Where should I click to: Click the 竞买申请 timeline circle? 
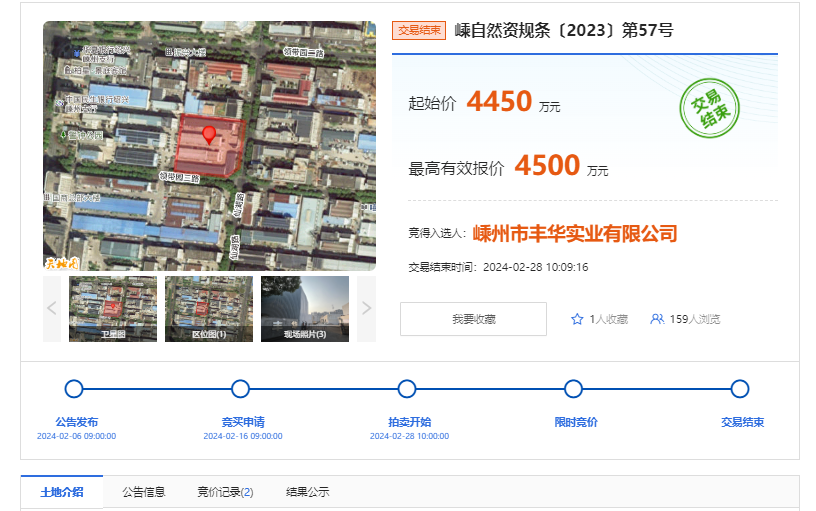[x=240, y=389]
